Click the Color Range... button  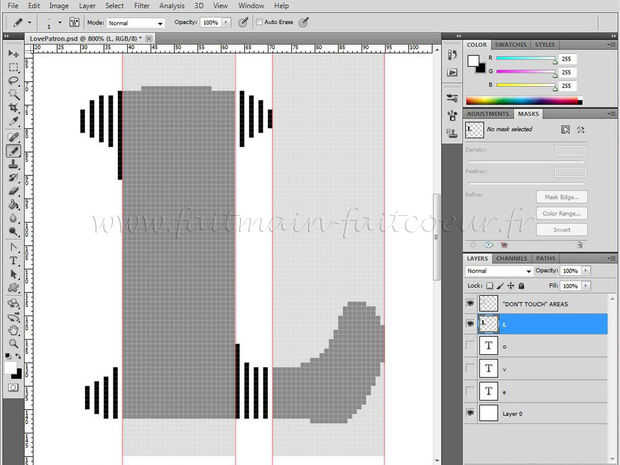[561, 212]
